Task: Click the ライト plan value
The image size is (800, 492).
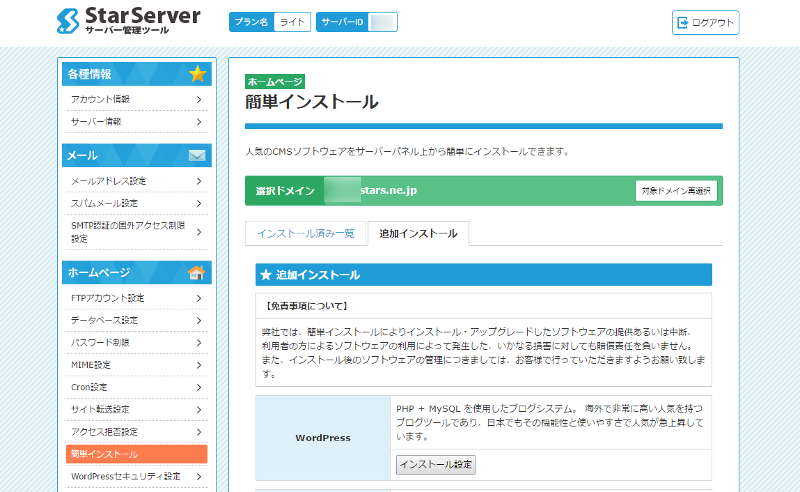Action: tap(292, 22)
